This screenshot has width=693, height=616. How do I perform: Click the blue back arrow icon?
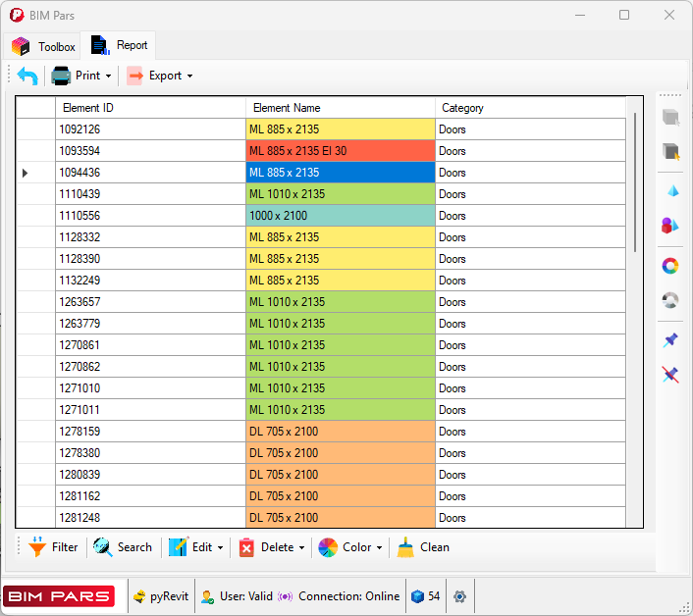point(27,76)
